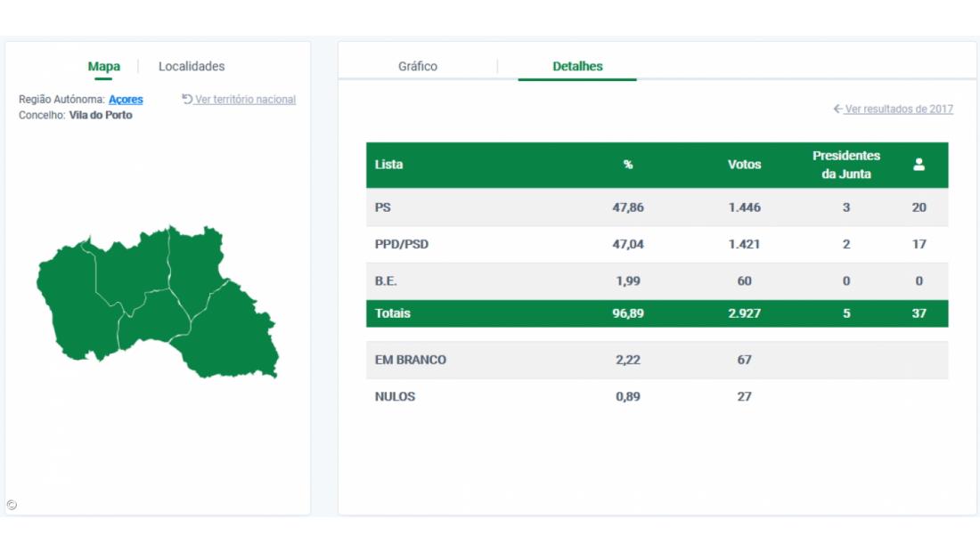The height and width of the screenshot is (552, 980).
Task: Open the Localidades tab
Action: [192, 67]
